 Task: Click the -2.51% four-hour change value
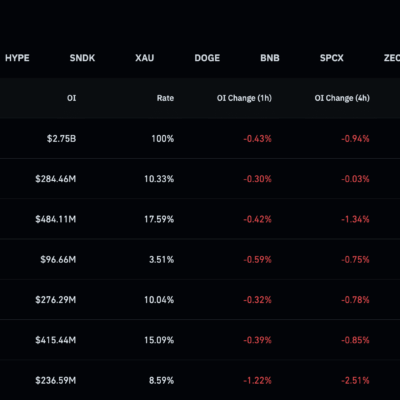tap(355, 380)
